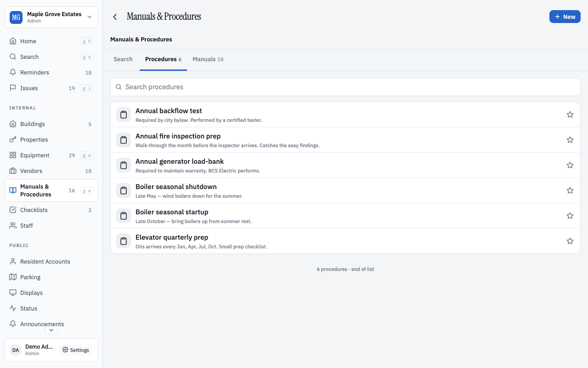Click the Checklists checkbox icon
This screenshot has height=368, width=588.
click(x=13, y=210)
